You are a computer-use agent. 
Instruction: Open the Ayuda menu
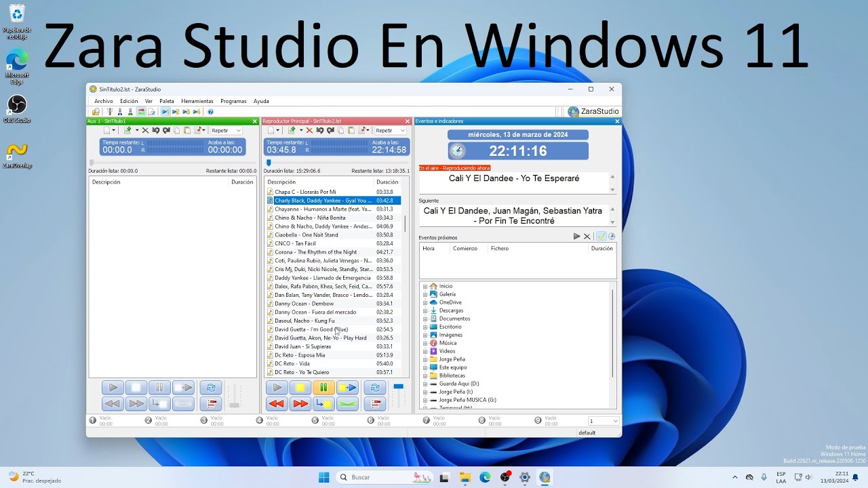[x=261, y=101]
